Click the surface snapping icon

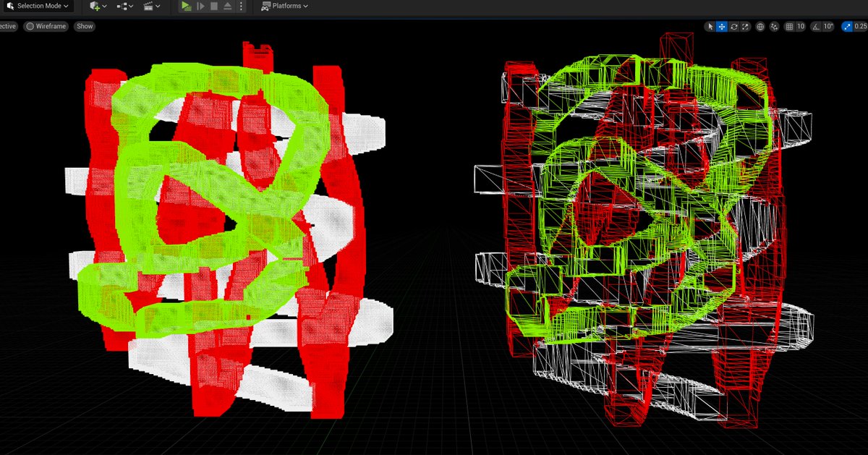tap(775, 26)
